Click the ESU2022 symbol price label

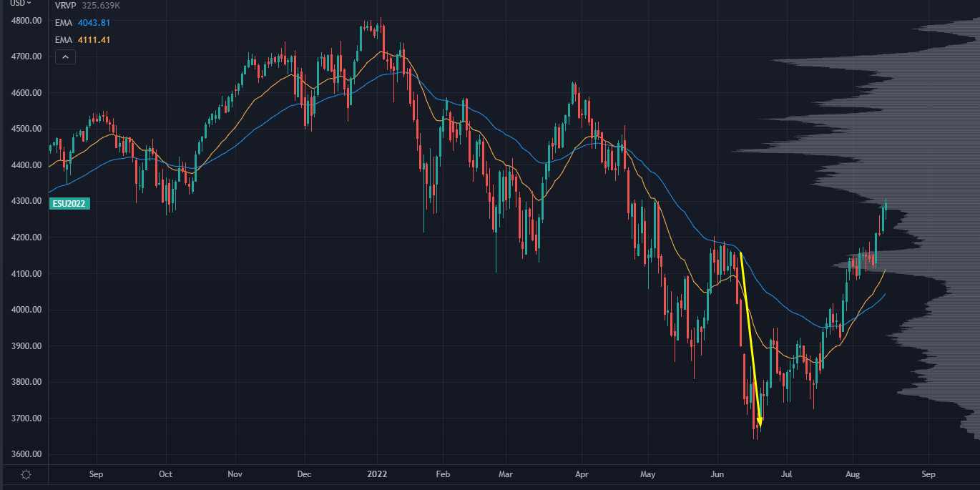pyautogui.click(x=70, y=203)
